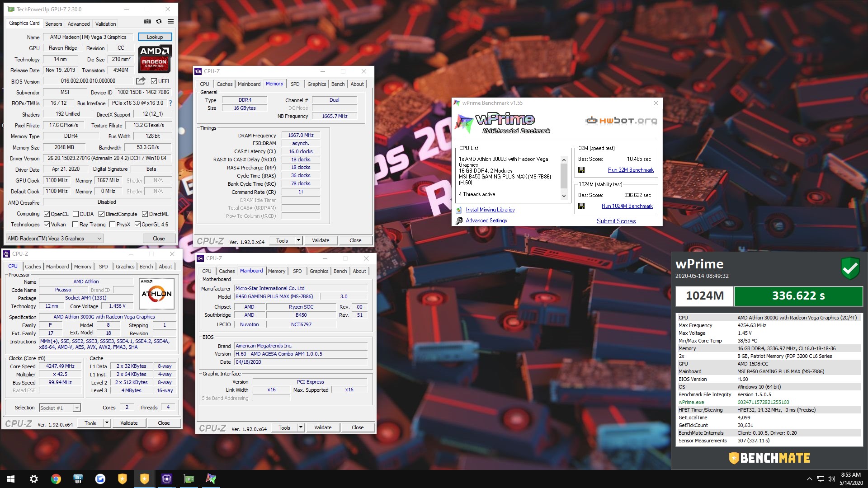The image size is (868, 488).
Task: Toggle the Ray Tracing checkbox
Action: tap(75, 225)
